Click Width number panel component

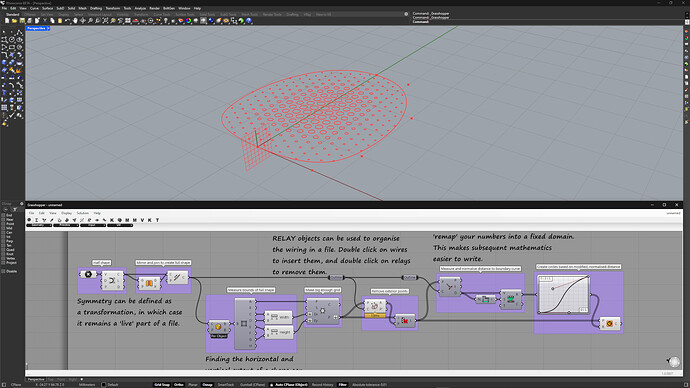pyautogui.click(x=279, y=317)
